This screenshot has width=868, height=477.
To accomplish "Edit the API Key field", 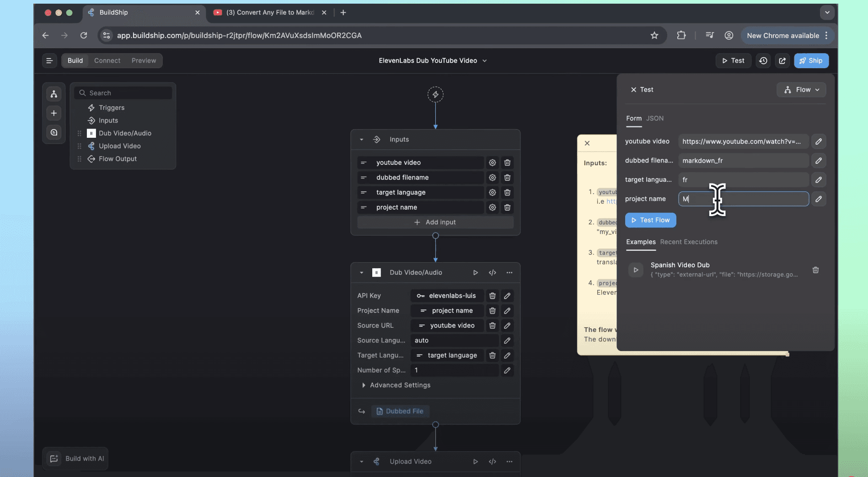I will click(507, 296).
